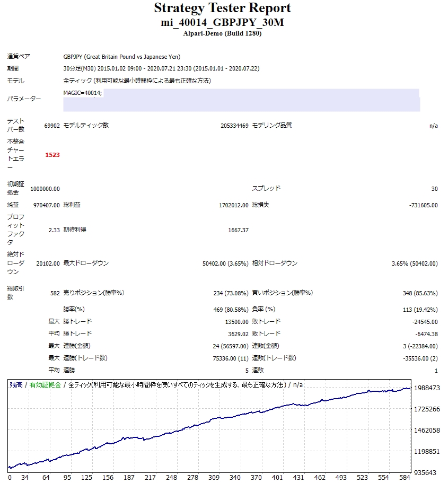The image size is (448, 483).
Task: Select the relative drawdown value 3.65% (50402.00)
Action: pos(415,264)
